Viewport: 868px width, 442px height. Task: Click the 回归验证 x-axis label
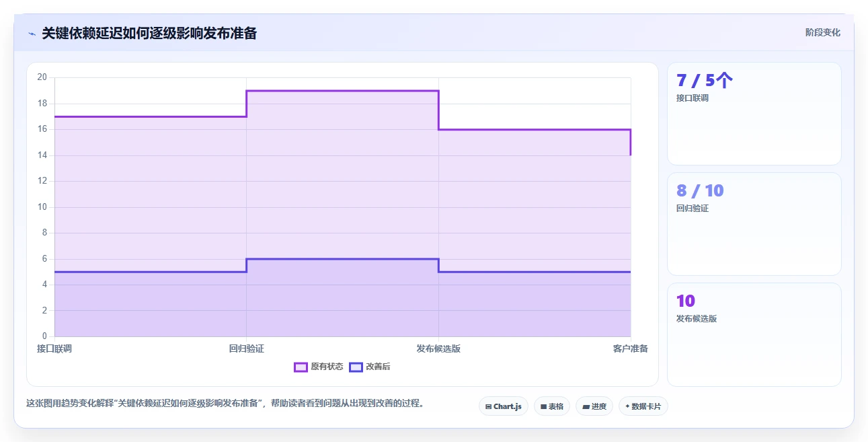pyautogui.click(x=246, y=348)
